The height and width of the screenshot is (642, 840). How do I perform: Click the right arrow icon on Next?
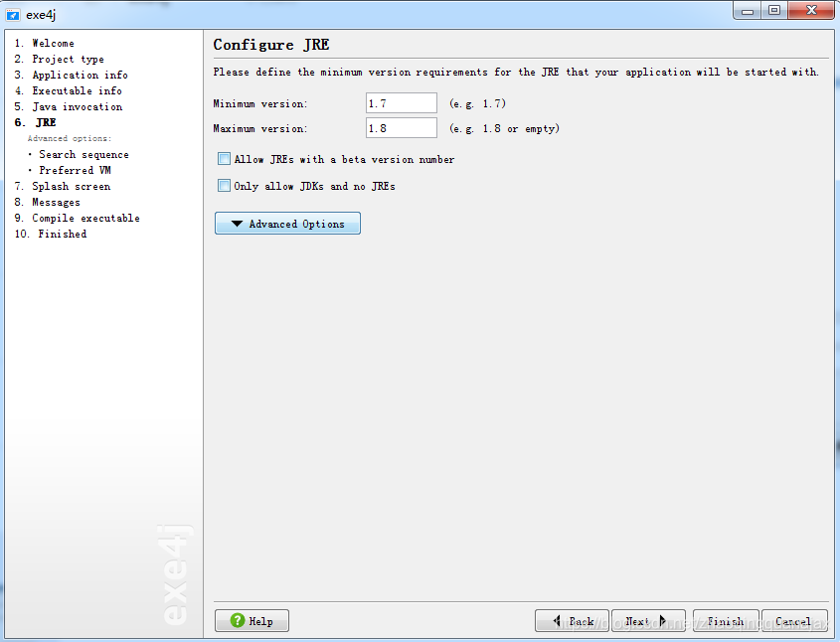tap(663, 620)
